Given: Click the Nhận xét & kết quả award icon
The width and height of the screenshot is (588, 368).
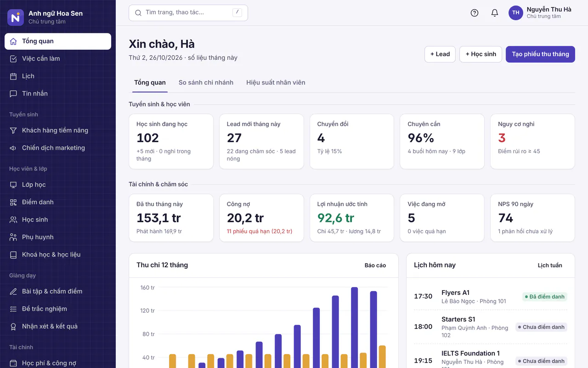Looking at the screenshot, I should [x=13, y=327].
